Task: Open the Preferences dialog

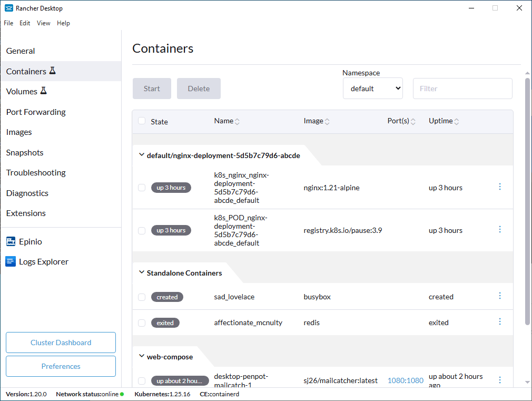Action: click(x=61, y=366)
